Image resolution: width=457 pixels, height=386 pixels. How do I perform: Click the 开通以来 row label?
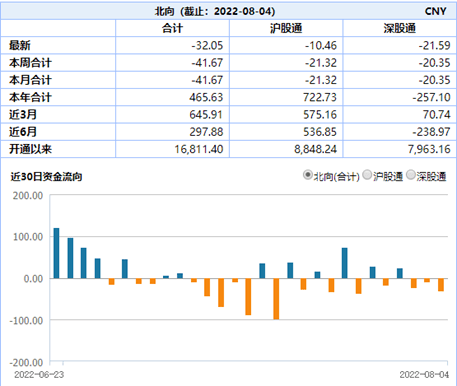[30, 149]
